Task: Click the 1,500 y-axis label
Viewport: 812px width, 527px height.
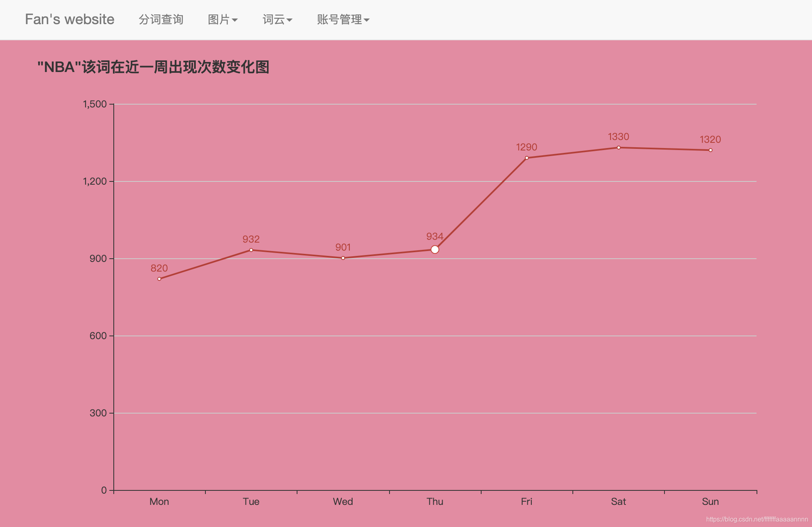Action: (x=95, y=104)
